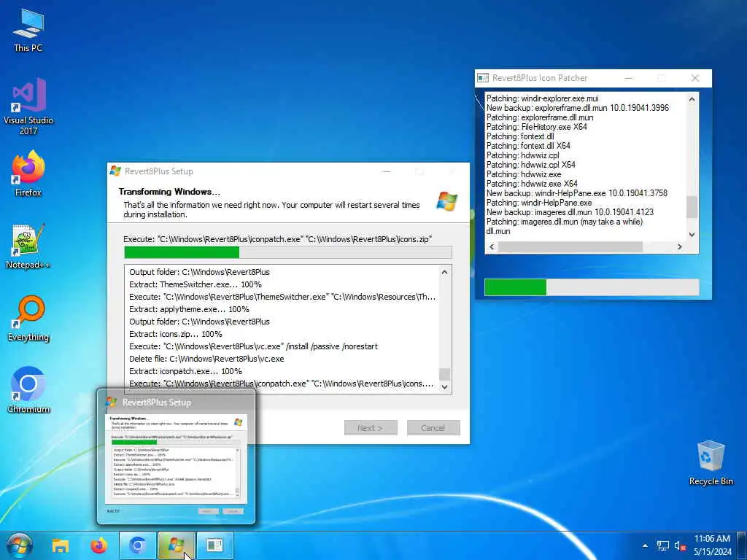Select 'Patching: FileHistory.exe X64' line

point(536,127)
